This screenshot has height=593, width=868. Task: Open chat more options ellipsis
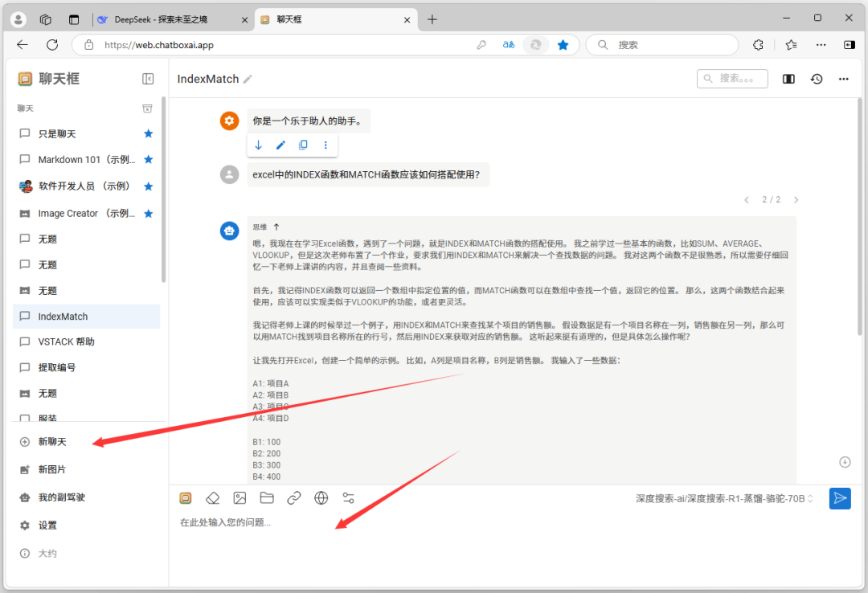pos(844,80)
